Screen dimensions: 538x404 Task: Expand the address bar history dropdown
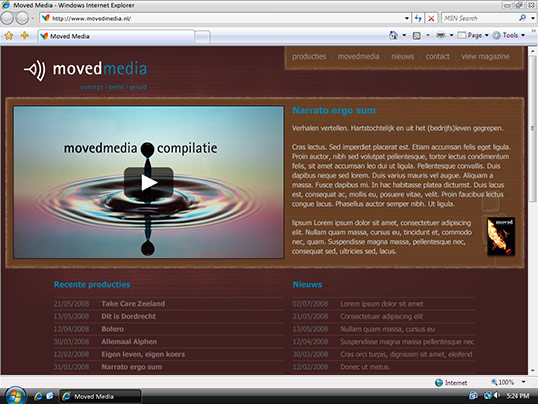pyautogui.click(x=407, y=18)
